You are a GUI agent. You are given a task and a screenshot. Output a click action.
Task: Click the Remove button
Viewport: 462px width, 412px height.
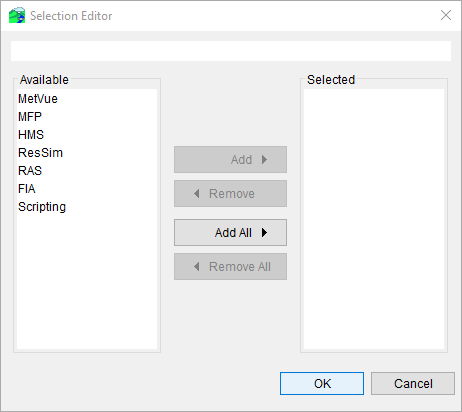(230, 194)
